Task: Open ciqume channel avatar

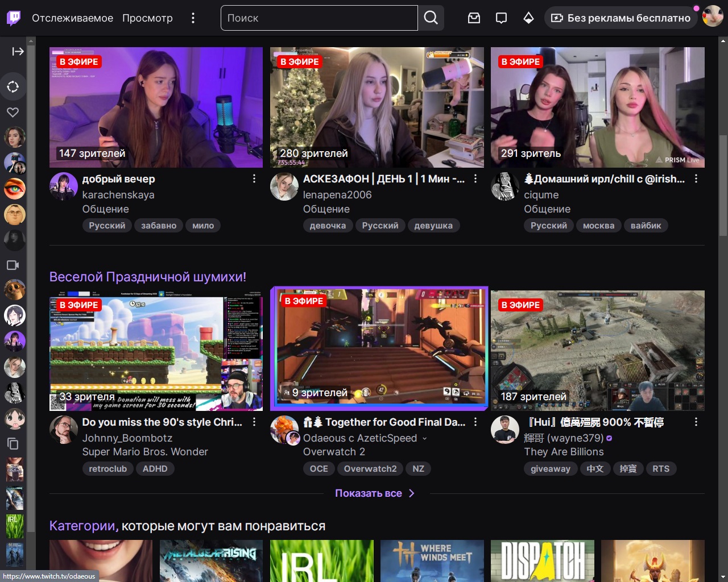Action: tap(505, 186)
